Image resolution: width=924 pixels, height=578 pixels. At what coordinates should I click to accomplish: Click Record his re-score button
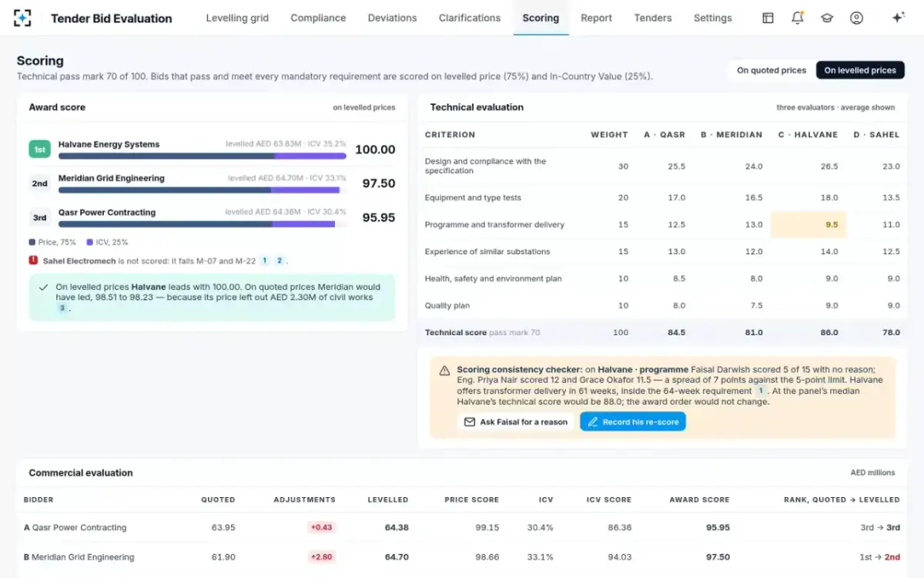(x=633, y=422)
